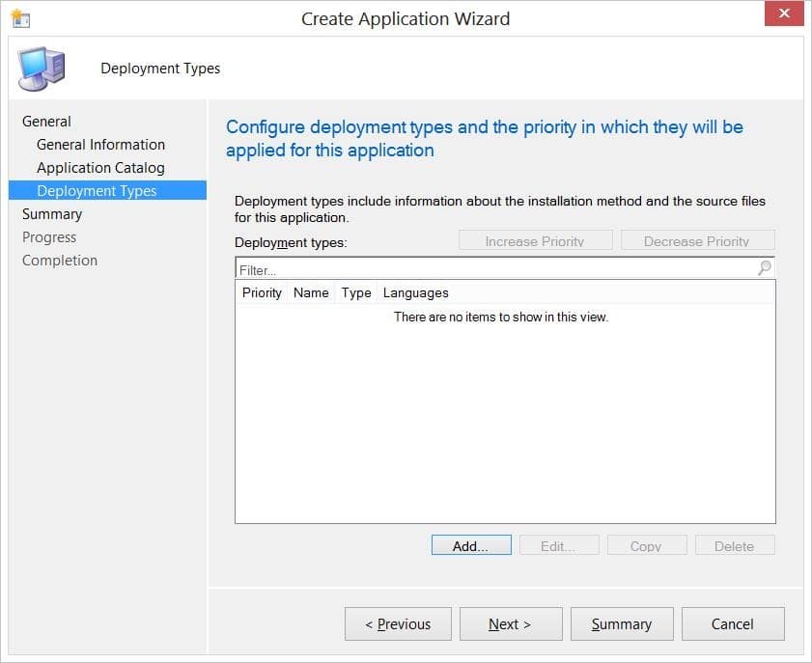Viewport: 812px width, 663px height.
Task: Click the Summary button at the bottom
Action: point(622,623)
